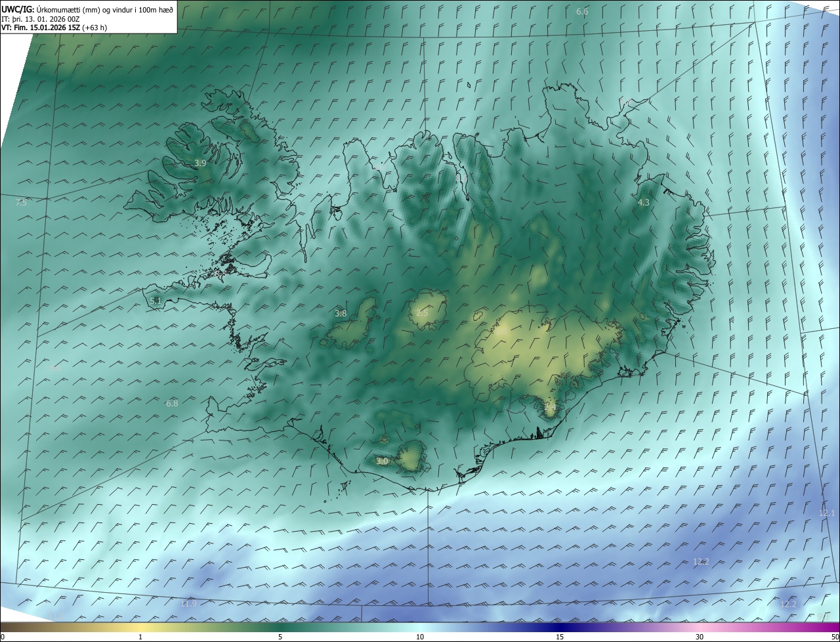Click the yellow section of the color legend
Screen dimensions: 840x642
tap(140, 627)
